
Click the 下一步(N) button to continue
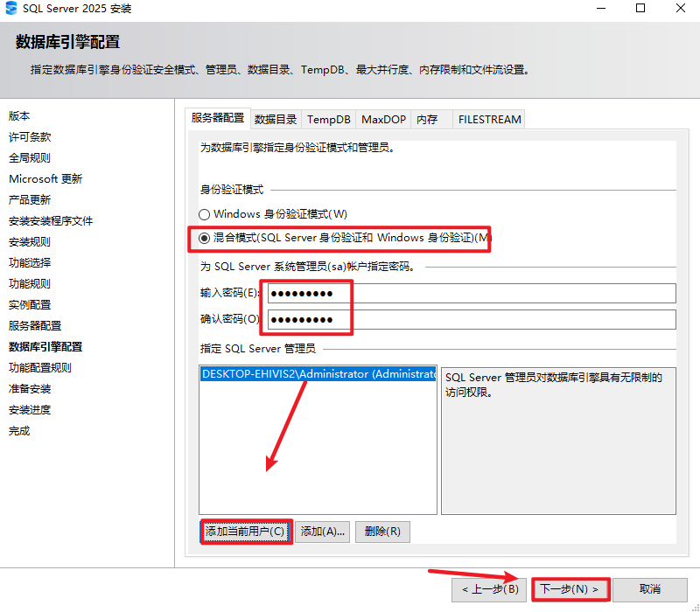point(570,589)
